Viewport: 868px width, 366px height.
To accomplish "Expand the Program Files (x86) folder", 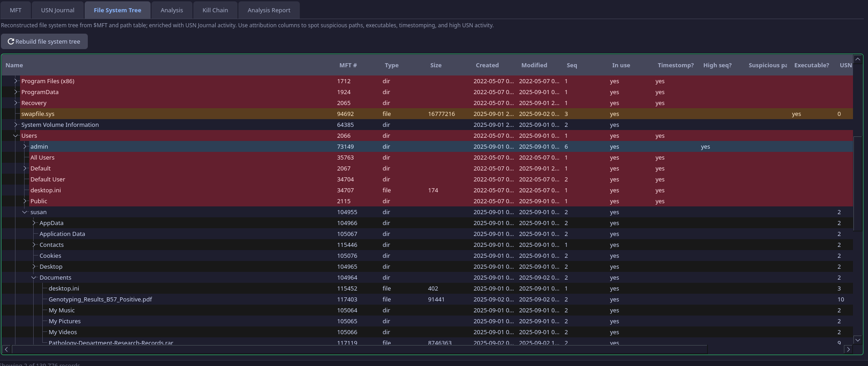I will point(16,81).
